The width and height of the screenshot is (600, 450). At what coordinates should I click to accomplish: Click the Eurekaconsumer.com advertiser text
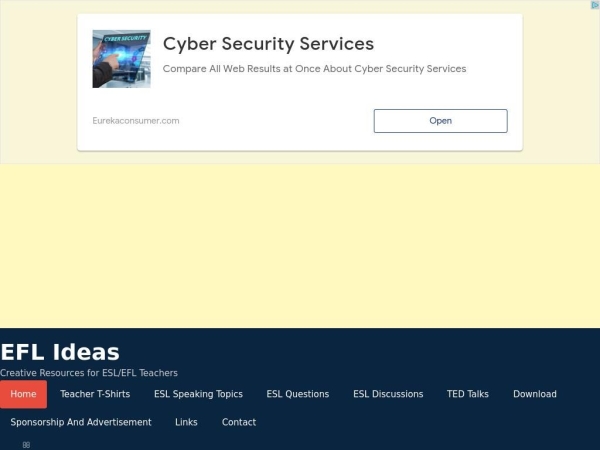coord(135,121)
